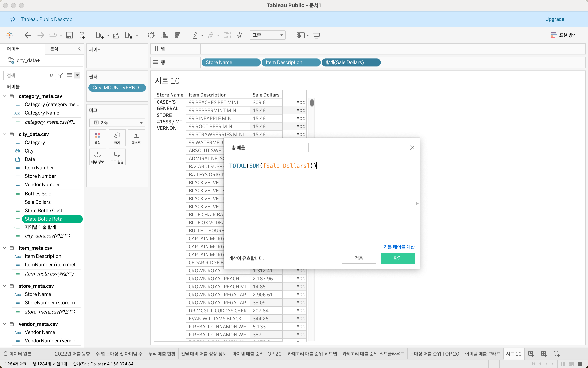Screen dimensions: 588x368
Task: Click the green 확인 button
Action: pyautogui.click(x=397, y=258)
